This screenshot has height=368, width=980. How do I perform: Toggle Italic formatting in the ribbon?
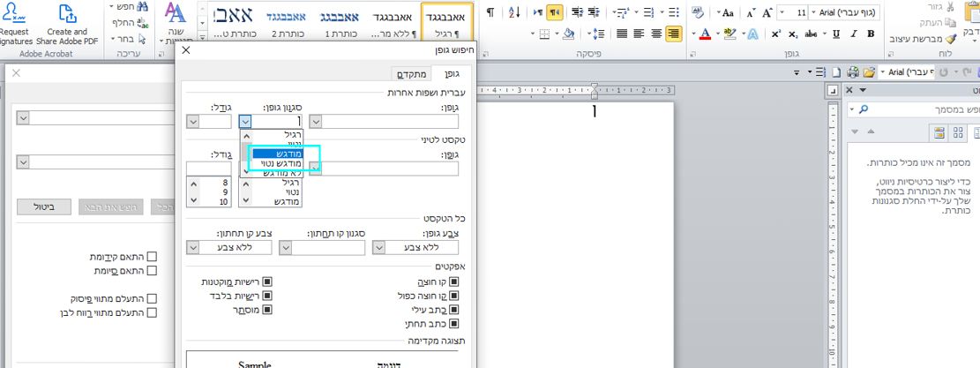pyautogui.click(x=853, y=34)
